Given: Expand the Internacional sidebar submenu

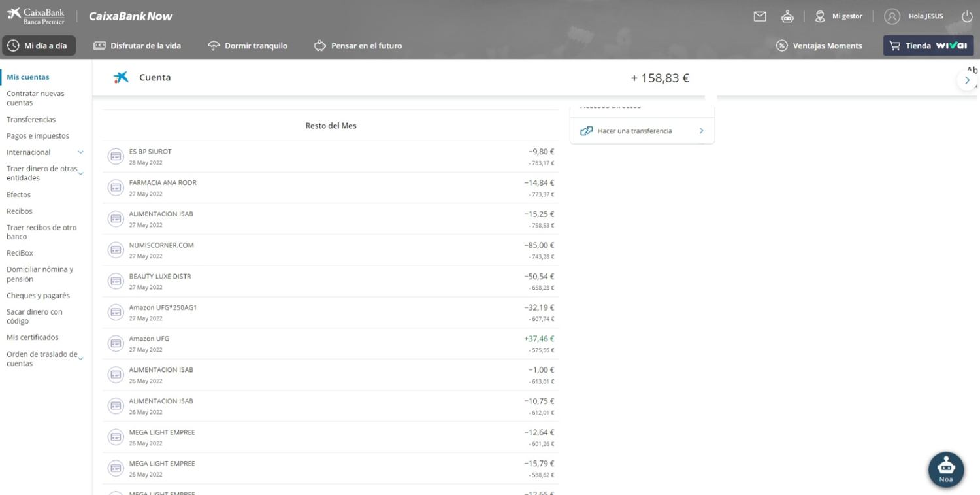Looking at the screenshot, I should pyautogui.click(x=80, y=152).
